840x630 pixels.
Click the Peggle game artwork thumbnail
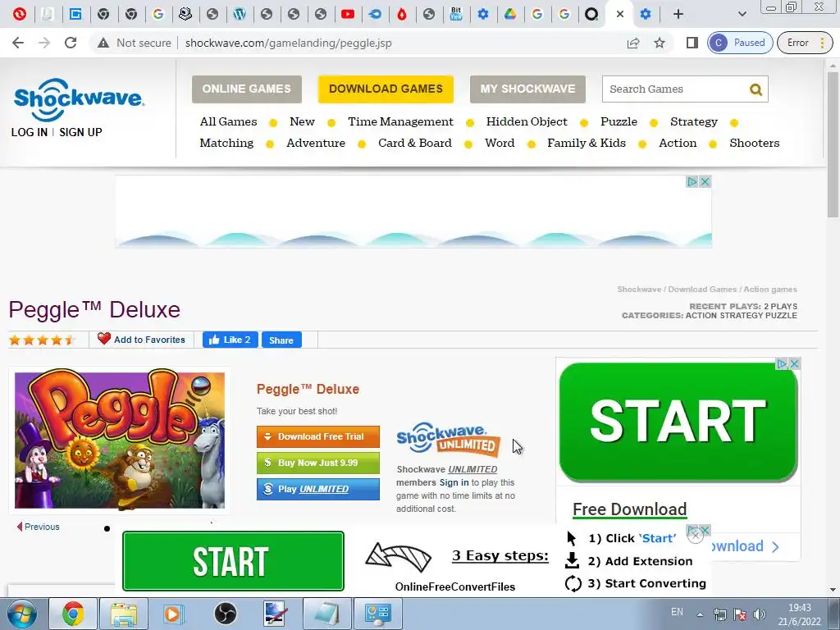pyautogui.click(x=120, y=441)
